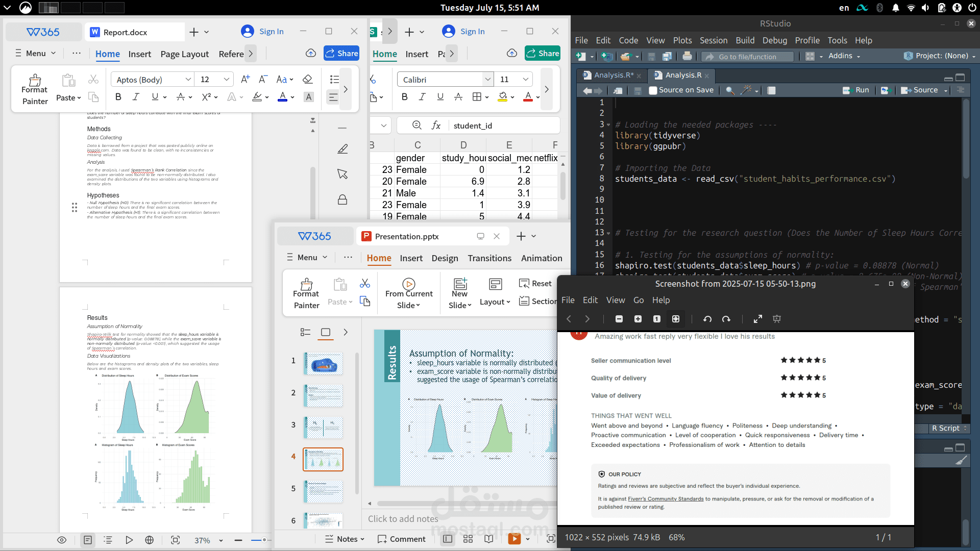This screenshot has height=551, width=980.
Task: Toggle italic formatting in Word
Action: pos(136,96)
